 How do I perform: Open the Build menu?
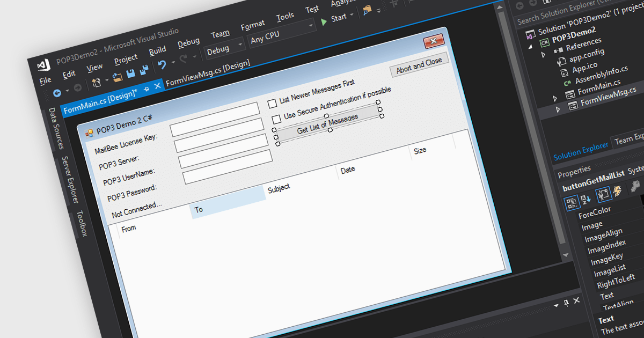click(157, 51)
